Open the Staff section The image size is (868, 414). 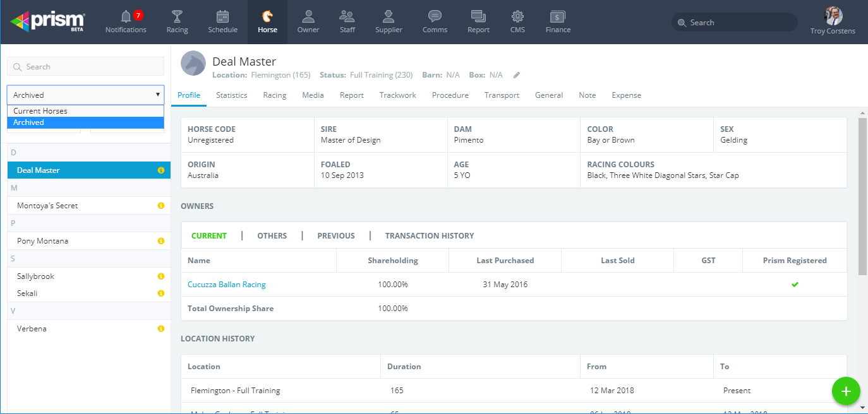(347, 22)
